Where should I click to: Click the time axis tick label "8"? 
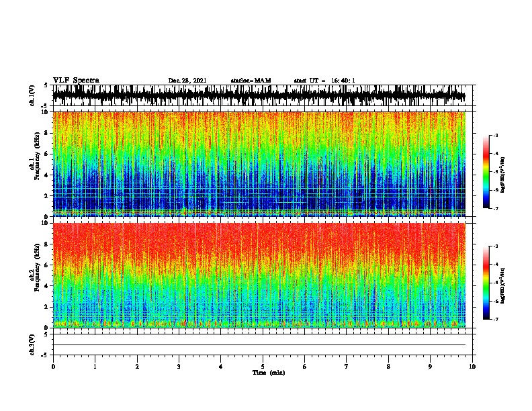point(388,367)
